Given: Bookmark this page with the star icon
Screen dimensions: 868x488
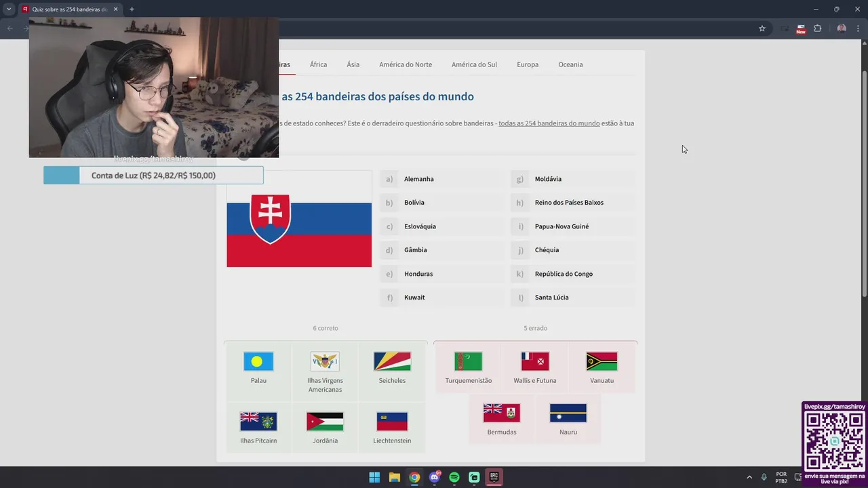Looking at the screenshot, I should click(x=762, y=28).
